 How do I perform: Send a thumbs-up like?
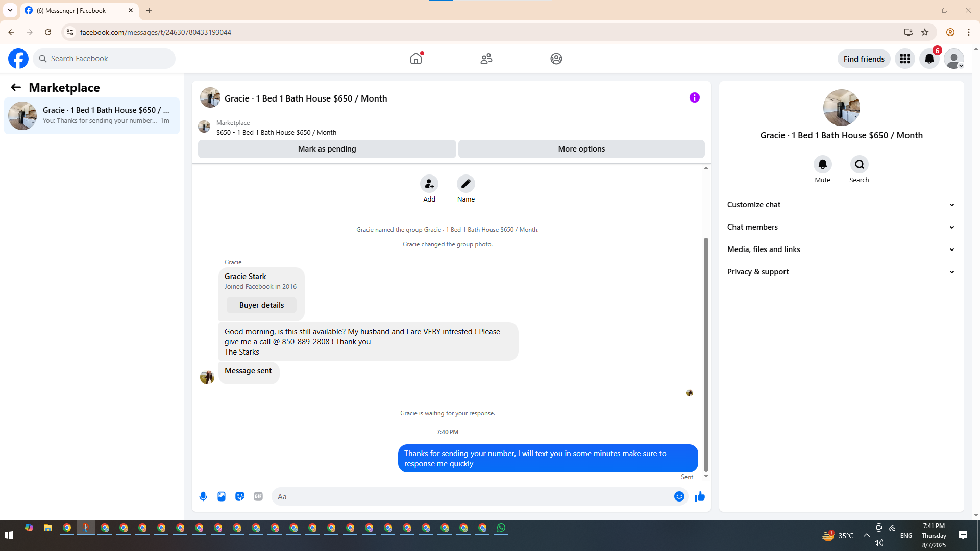pos(700,496)
